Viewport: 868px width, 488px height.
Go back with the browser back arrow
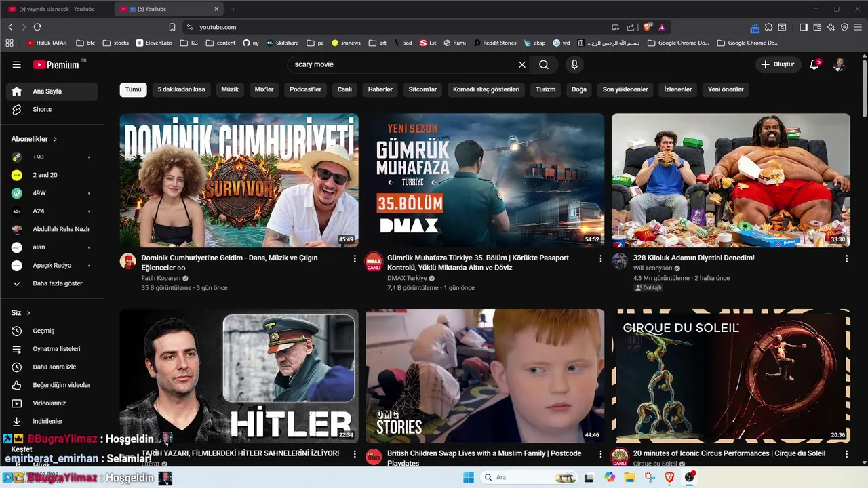pos(10,27)
